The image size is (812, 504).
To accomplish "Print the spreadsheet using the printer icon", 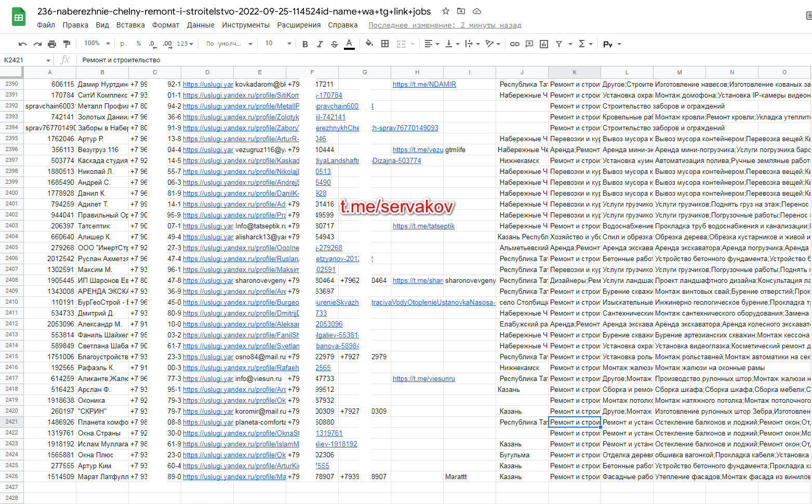I will pos(52,44).
